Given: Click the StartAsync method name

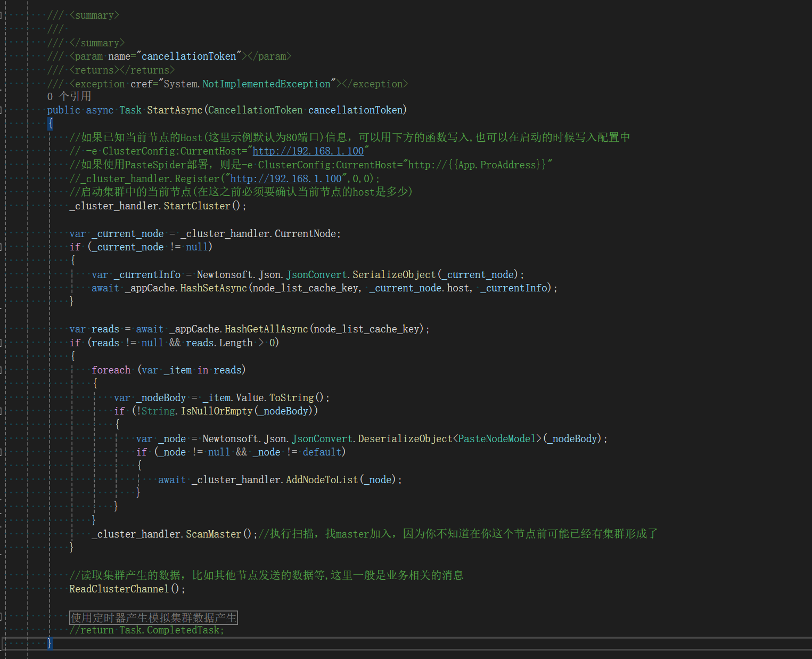Looking at the screenshot, I should click(x=175, y=110).
